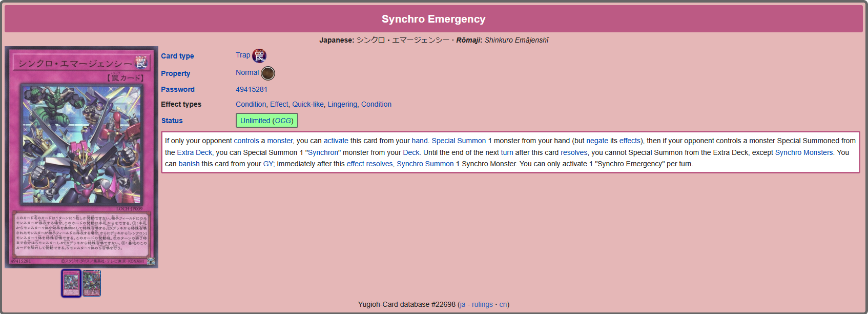Open the 'Synchron' archetype link
This screenshot has width=868, height=314.
(x=323, y=152)
